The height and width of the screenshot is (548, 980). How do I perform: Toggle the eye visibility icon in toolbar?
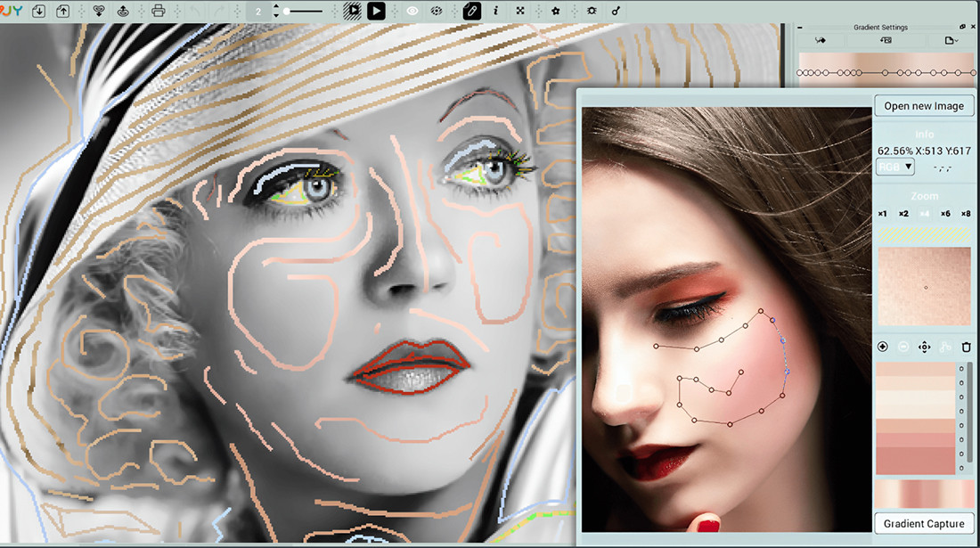(412, 11)
